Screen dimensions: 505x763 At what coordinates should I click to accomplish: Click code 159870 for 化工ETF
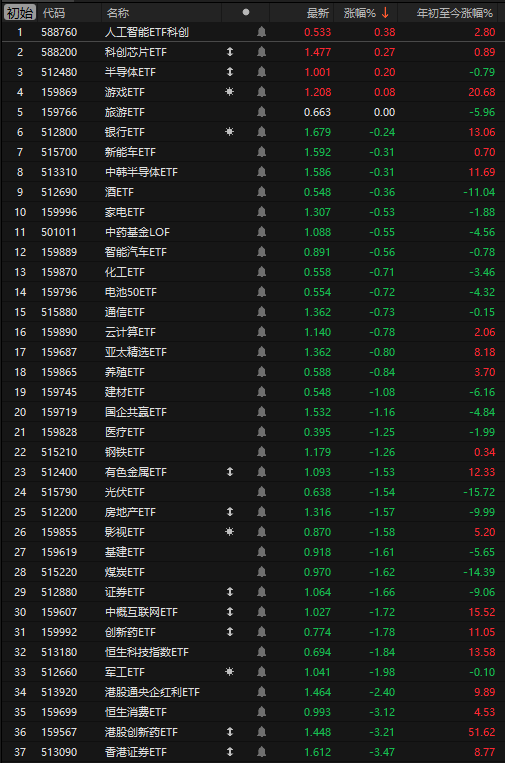point(59,272)
